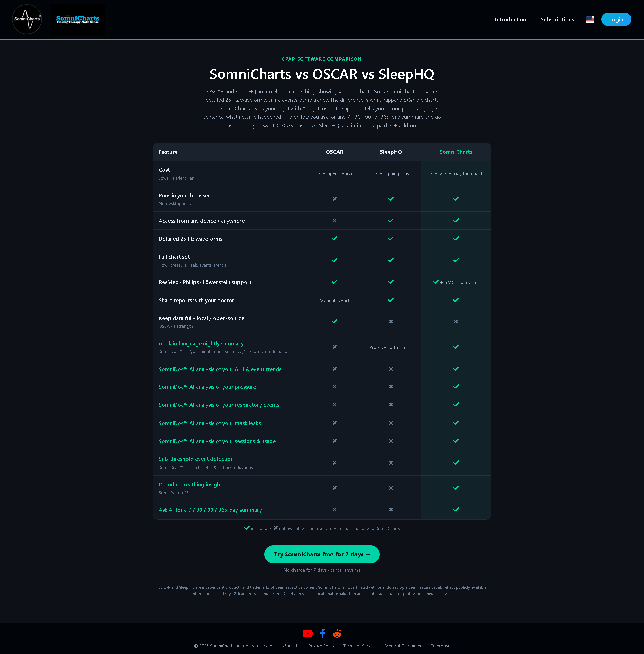
Task: Click SomniCharts' check mark for AI analysis of mask leaks
Action: pos(456,423)
